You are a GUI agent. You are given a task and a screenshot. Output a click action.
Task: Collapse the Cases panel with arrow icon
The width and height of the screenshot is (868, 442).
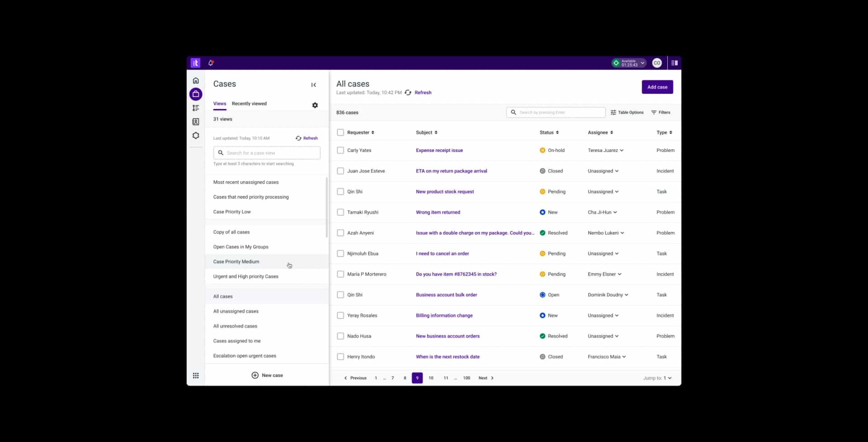313,85
